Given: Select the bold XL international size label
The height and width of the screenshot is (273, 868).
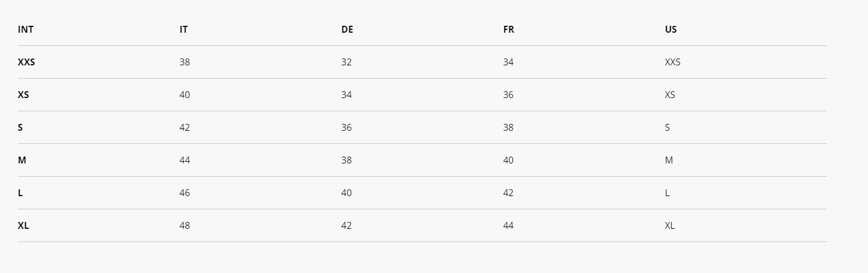Looking at the screenshot, I should 23,225.
